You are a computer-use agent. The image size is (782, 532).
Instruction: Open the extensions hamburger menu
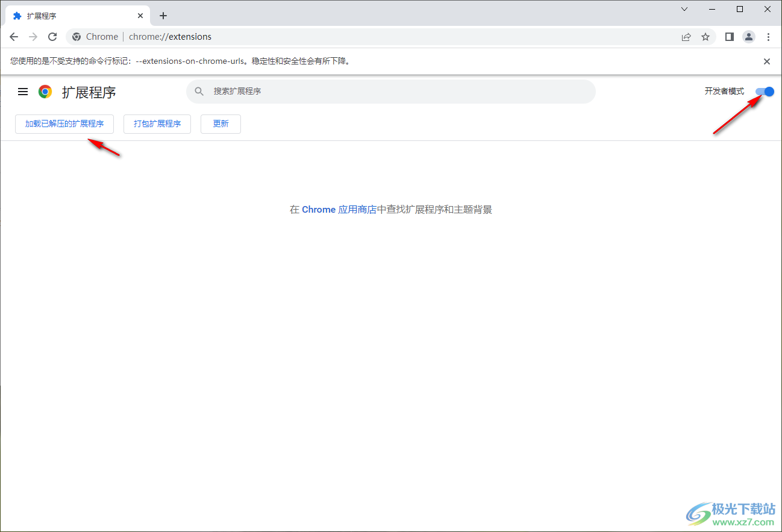point(23,92)
